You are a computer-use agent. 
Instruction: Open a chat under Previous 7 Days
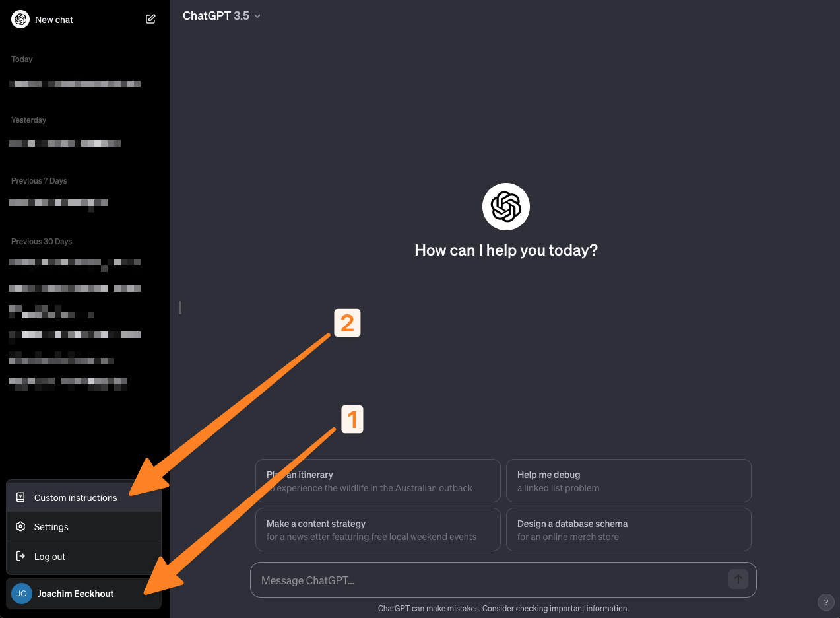click(57, 203)
